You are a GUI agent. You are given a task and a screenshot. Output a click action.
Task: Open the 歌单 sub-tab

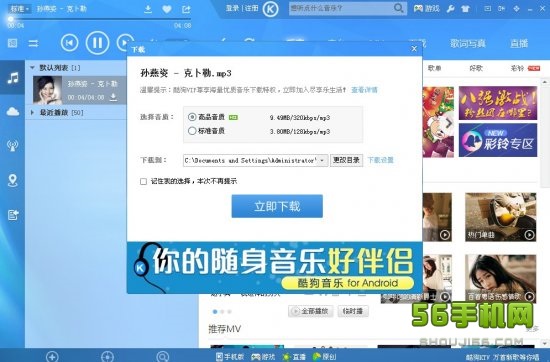coord(434,68)
